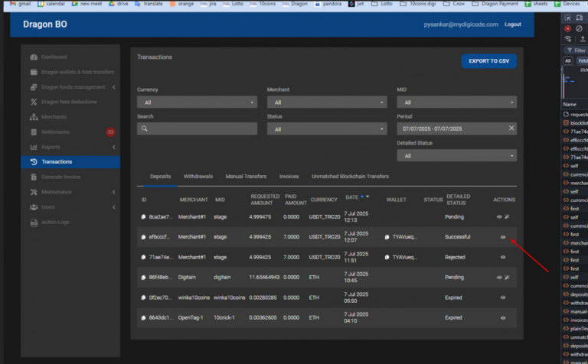Copy ID of transaction 0f2ec70
Image resolution: width=588 pixels, height=364 pixels.
[x=143, y=297]
